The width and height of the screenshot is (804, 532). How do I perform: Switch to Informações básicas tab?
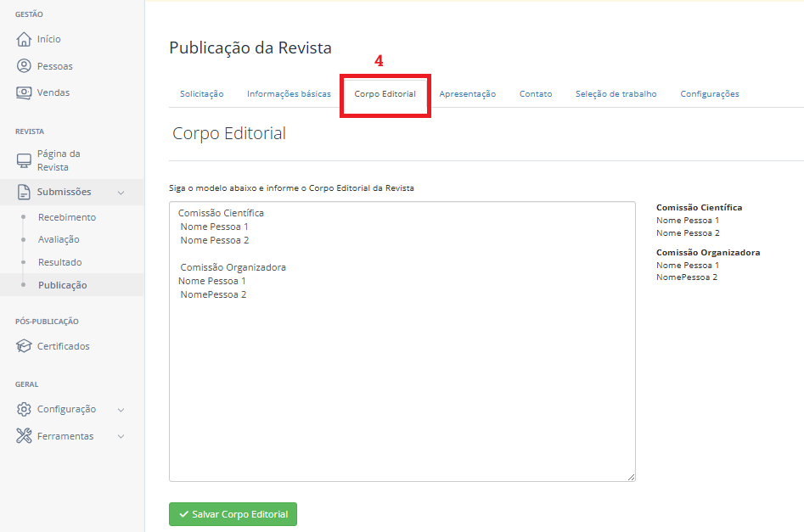[x=289, y=94]
